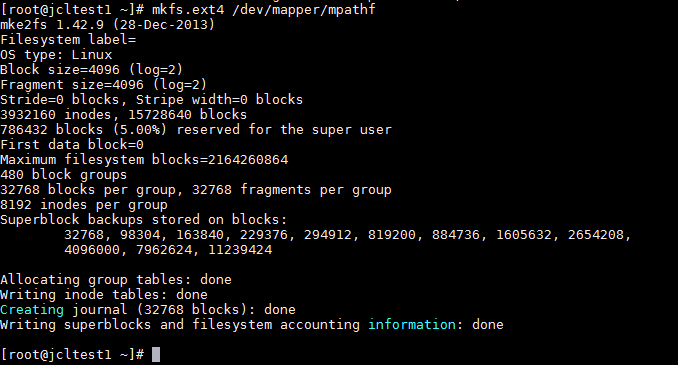678x365 pixels.
Task: Click the cyan 'Creating' word
Action: point(32,310)
